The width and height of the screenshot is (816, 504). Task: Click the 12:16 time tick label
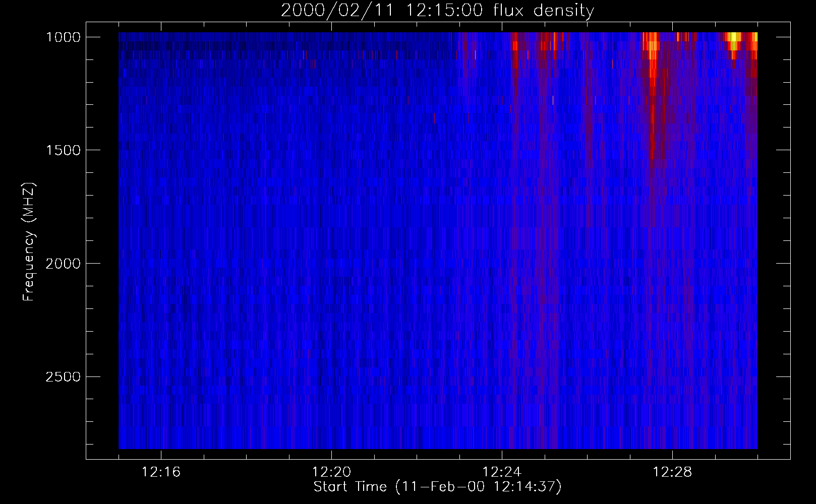point(161,472)
